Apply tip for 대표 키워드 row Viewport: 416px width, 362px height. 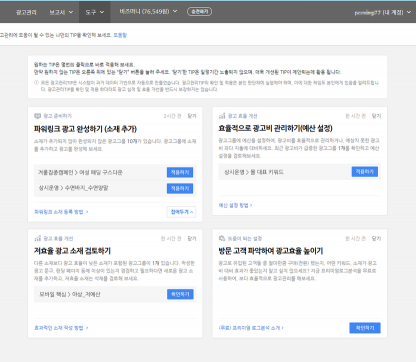(365, 172)
